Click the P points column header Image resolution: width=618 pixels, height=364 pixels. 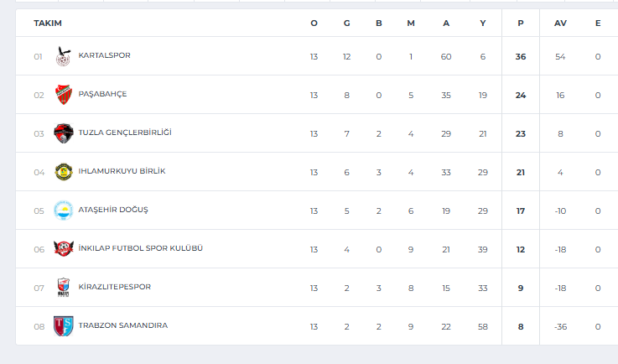click(x=521, y=23)
